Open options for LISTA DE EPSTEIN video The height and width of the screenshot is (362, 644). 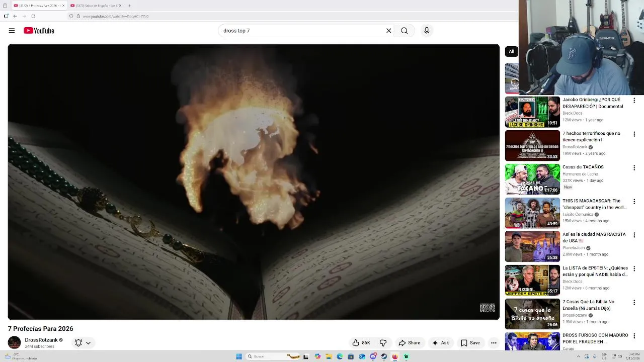[x=634, y=269]
